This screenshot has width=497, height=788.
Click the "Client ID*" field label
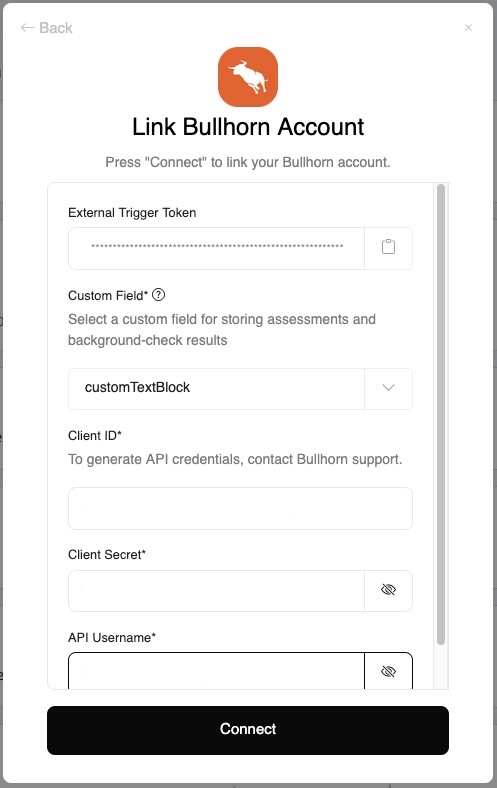[95, 435]
